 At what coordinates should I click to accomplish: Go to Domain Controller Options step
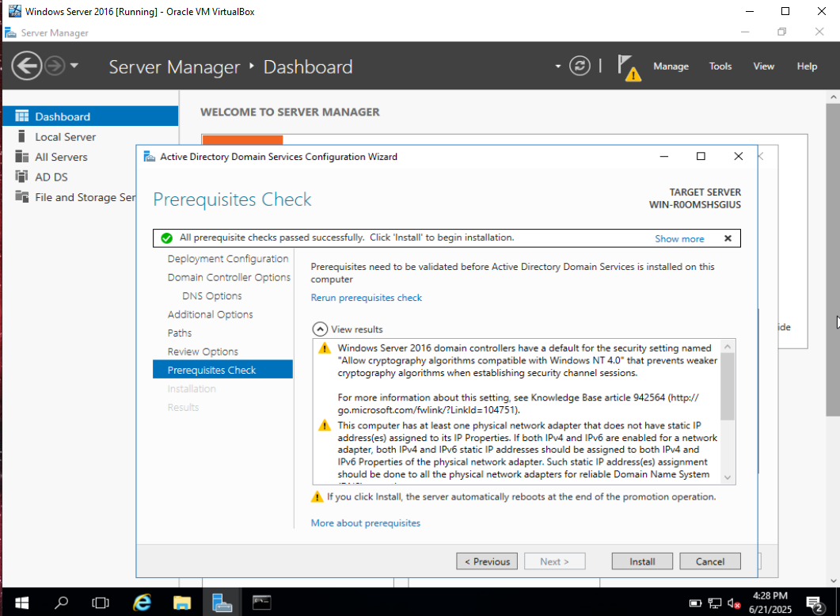(229, 277)
